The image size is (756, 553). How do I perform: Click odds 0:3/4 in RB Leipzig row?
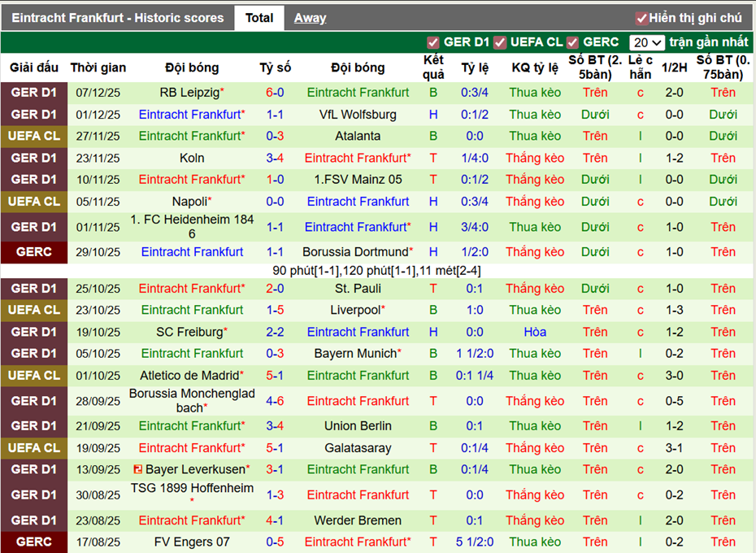point(475,92)
